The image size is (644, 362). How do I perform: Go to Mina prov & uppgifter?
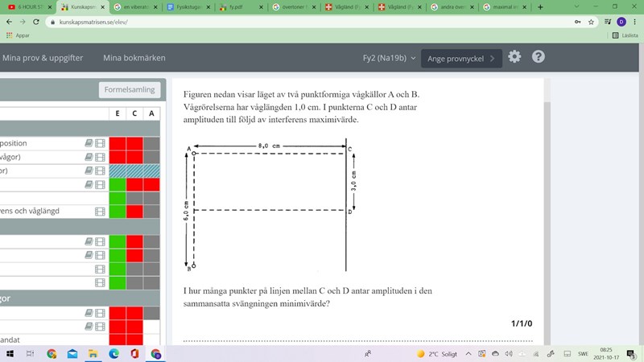click(41, 58)
